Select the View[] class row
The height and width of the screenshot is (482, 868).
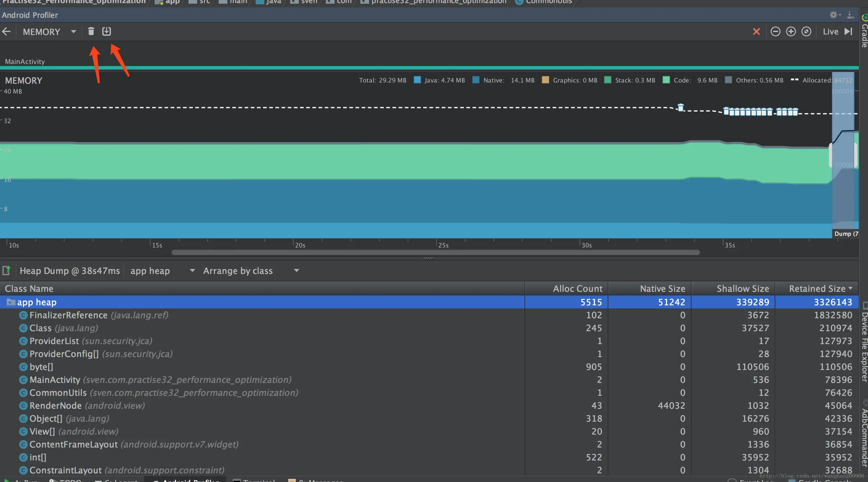[429, 431]
